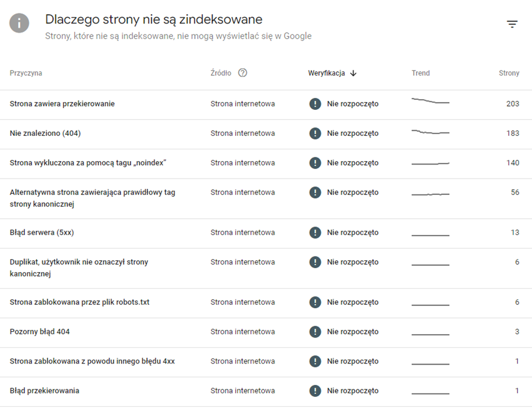Click the trend sparkline for Nie znaleziono (404)
Screen dimensions: 532x408
pyautogui.click(x=430, y=132)
